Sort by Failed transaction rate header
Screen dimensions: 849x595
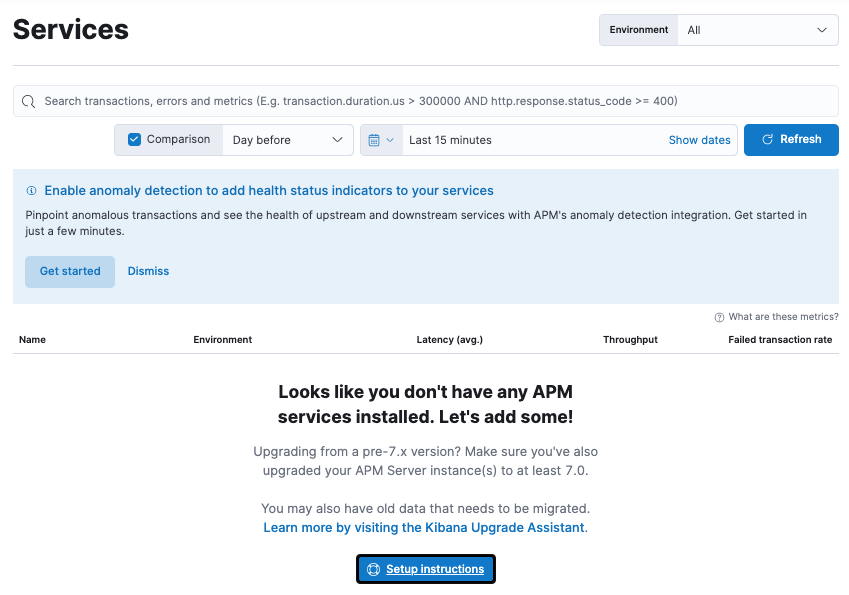point(780,339)
